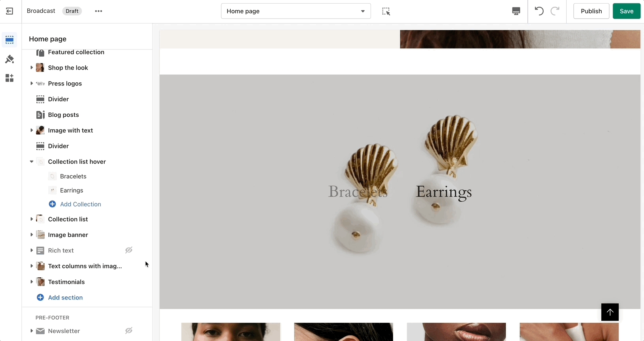Expand the Shop the look section
The height and width of the screenshot is (341, 644).
(x=32, y=68)
